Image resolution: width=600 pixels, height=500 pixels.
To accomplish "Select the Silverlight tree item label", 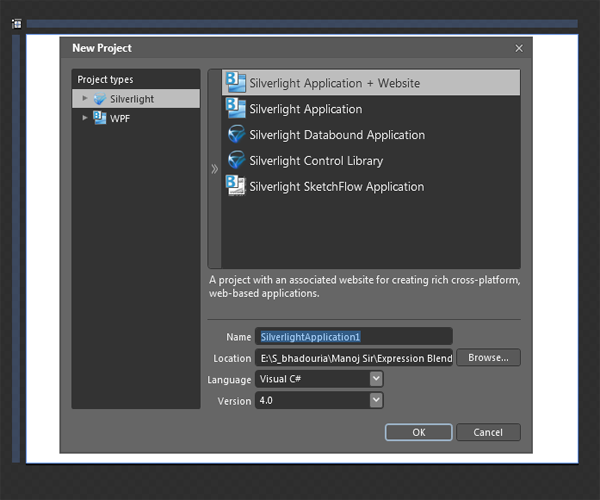I will 132,99.
